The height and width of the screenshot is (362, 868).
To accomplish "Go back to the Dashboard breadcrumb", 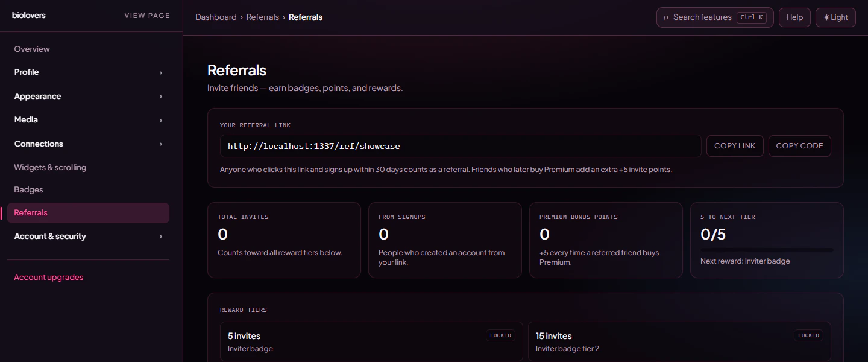I will [216, 17].
